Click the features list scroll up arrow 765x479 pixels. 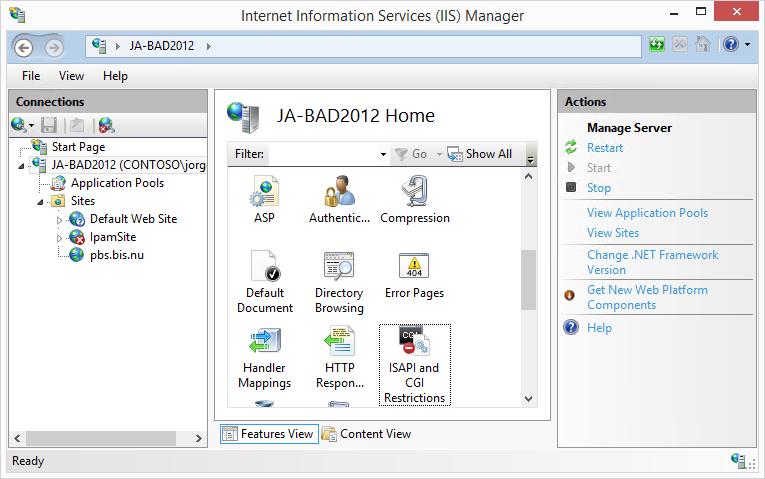coord(528,177)
